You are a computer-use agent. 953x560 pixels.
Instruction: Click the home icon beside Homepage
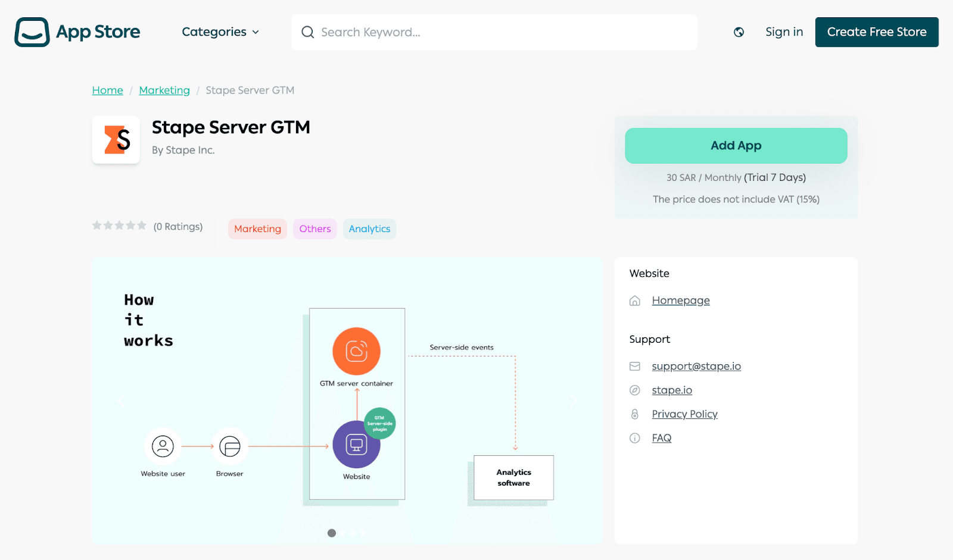point(635,301)
